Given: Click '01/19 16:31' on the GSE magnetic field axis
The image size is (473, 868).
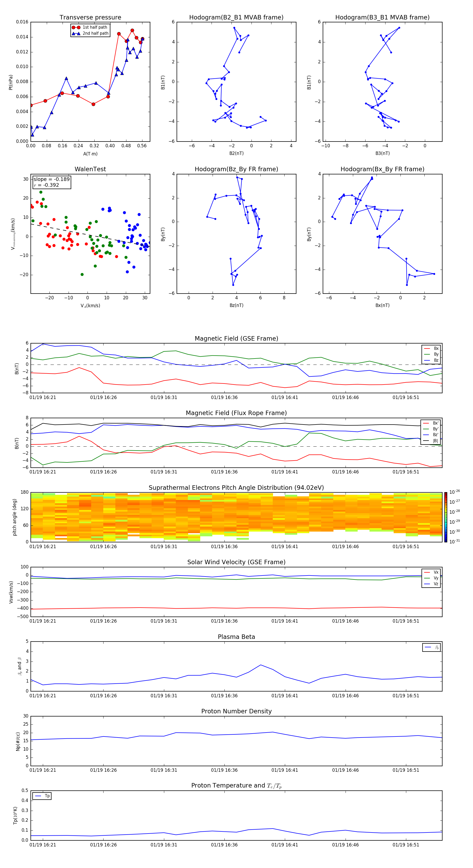Looking at the screenshot, I should [164, 398].
